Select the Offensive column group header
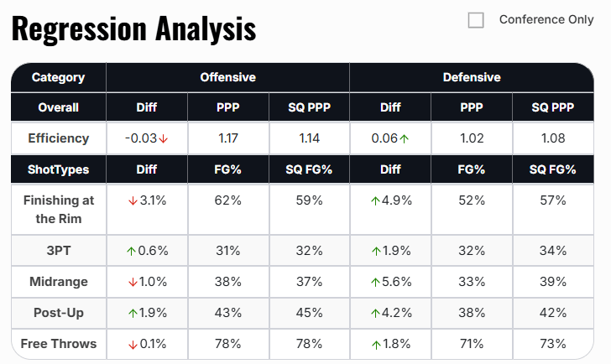 tap(227, 77)
